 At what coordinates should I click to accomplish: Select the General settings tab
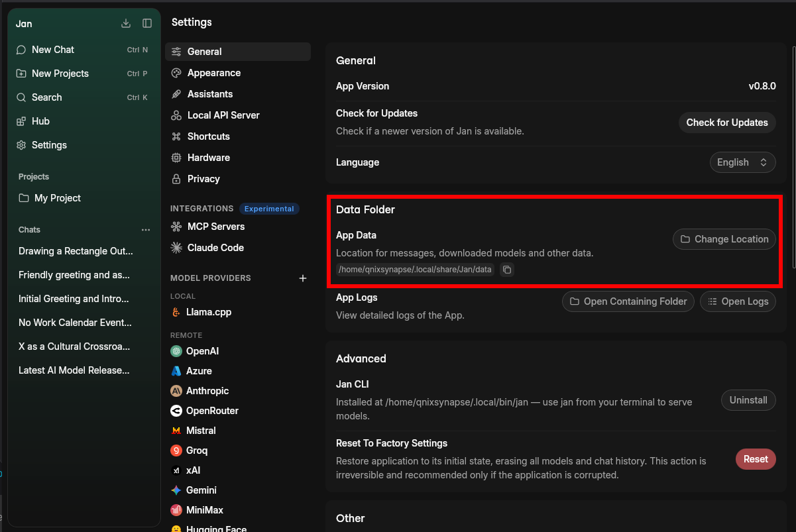pyautogui.click(x=238, y=52)
